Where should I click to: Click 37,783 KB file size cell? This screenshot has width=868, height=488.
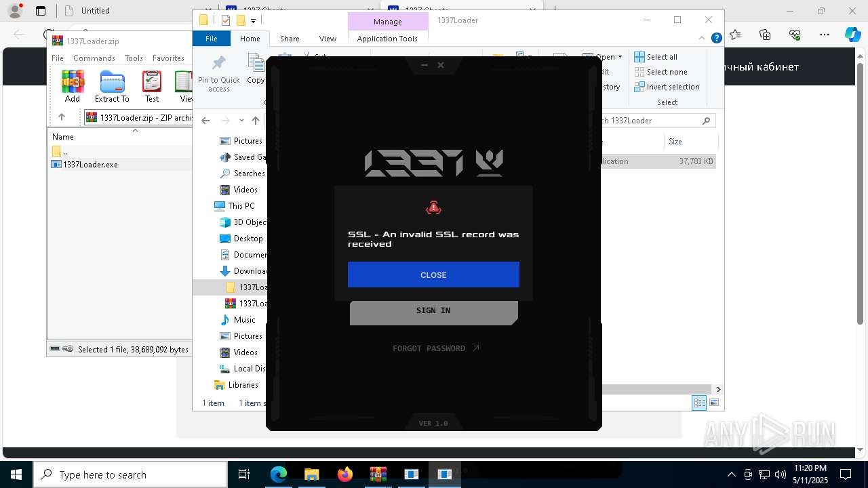click(x=696, y=161)
